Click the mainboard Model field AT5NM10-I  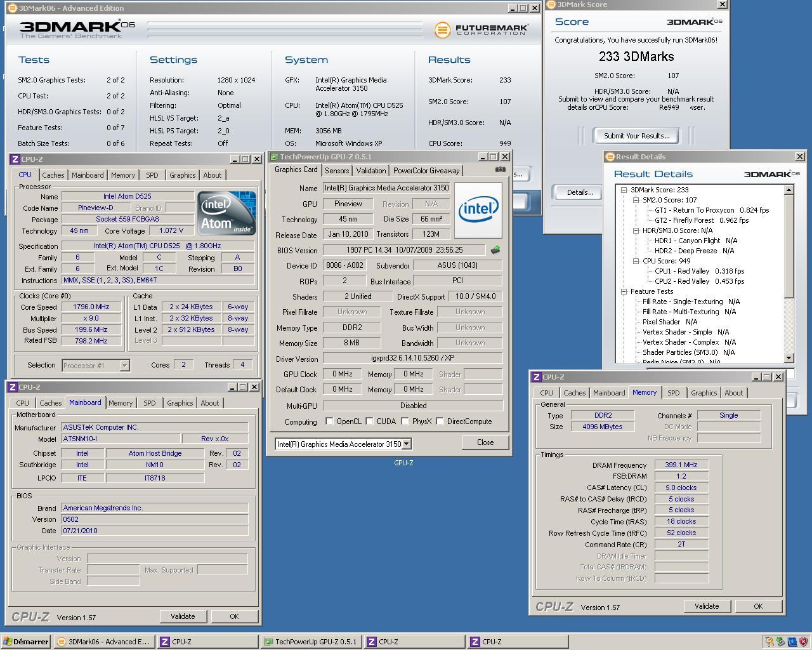tap(121, 439)
